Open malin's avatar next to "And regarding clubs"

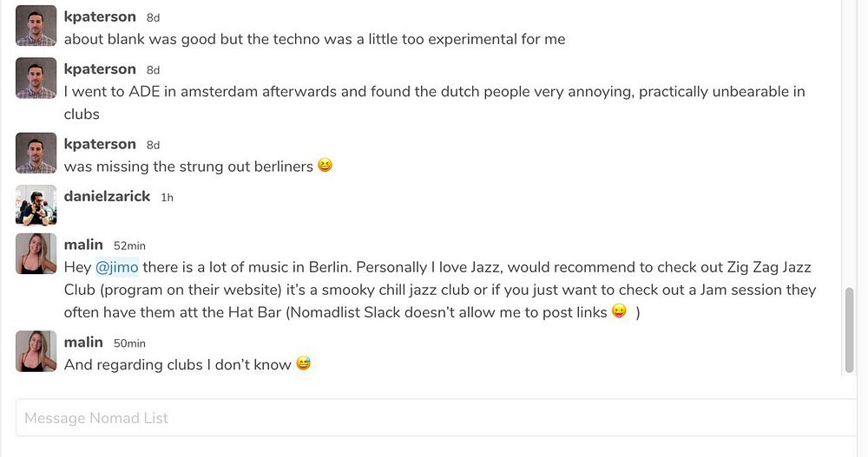(36, 350)
